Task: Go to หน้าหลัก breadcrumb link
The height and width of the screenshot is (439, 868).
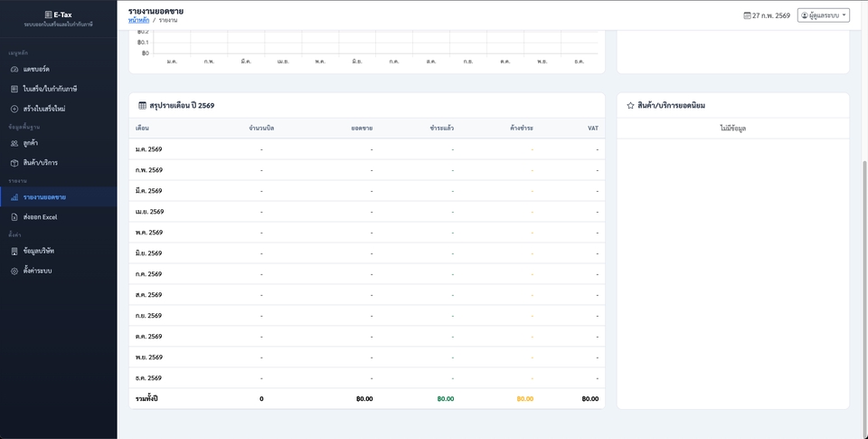Action: [139, 19]
